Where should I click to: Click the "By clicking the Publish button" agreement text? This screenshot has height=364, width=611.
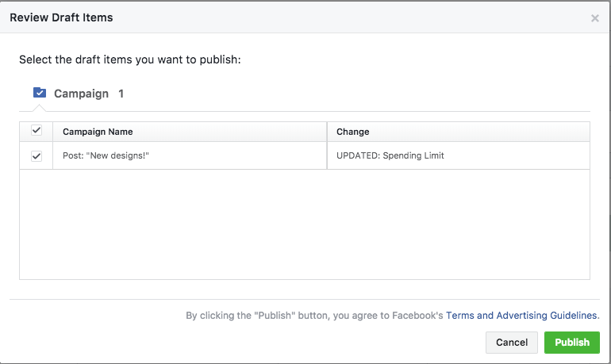pyautogui.click(x=315, y=316)
